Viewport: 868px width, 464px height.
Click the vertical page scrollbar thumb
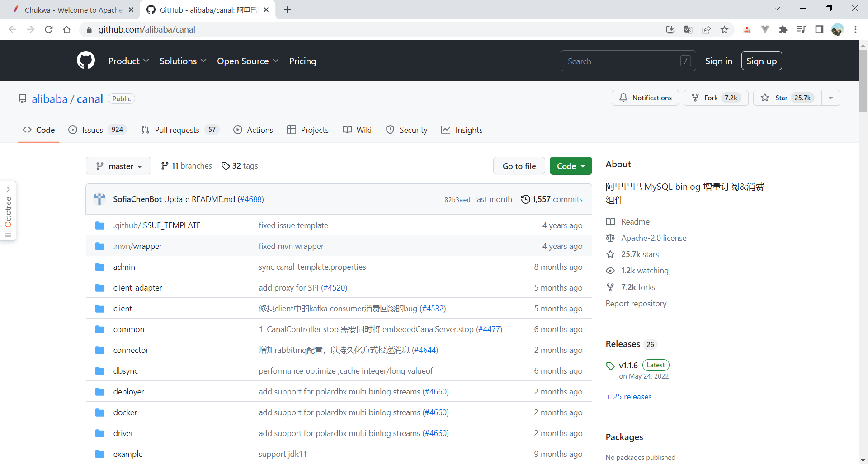[x=863, y=80]
